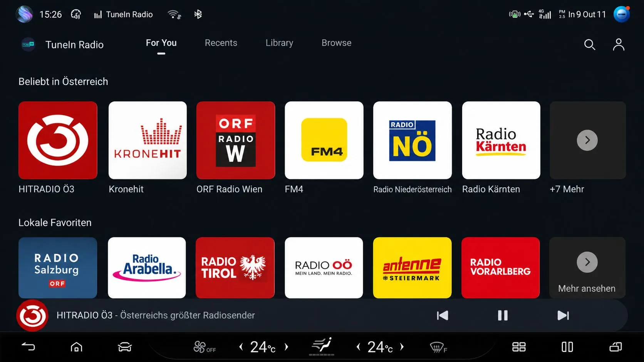Tap the 4G signal strength icon

(x=545, y=15)
